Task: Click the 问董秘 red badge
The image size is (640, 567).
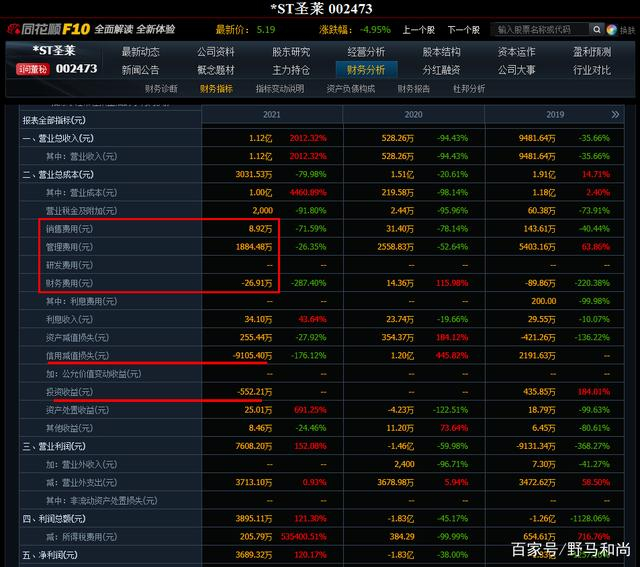Action: 32,69
